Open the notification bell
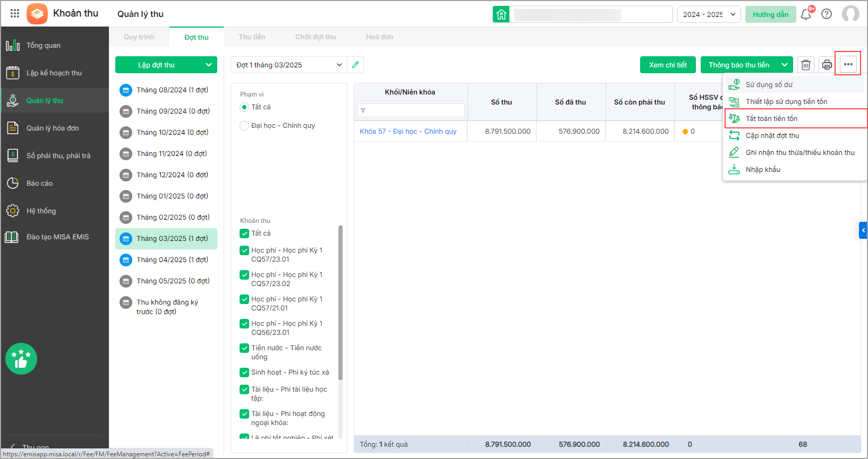This screenshot has width=868, height=459. tap(806, 14)
